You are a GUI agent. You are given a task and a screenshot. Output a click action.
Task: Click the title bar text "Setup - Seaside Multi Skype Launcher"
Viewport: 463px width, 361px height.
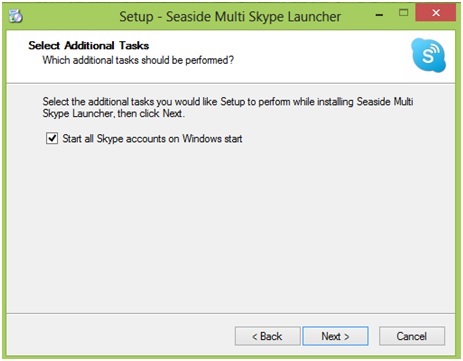click(x=230, y=16)
